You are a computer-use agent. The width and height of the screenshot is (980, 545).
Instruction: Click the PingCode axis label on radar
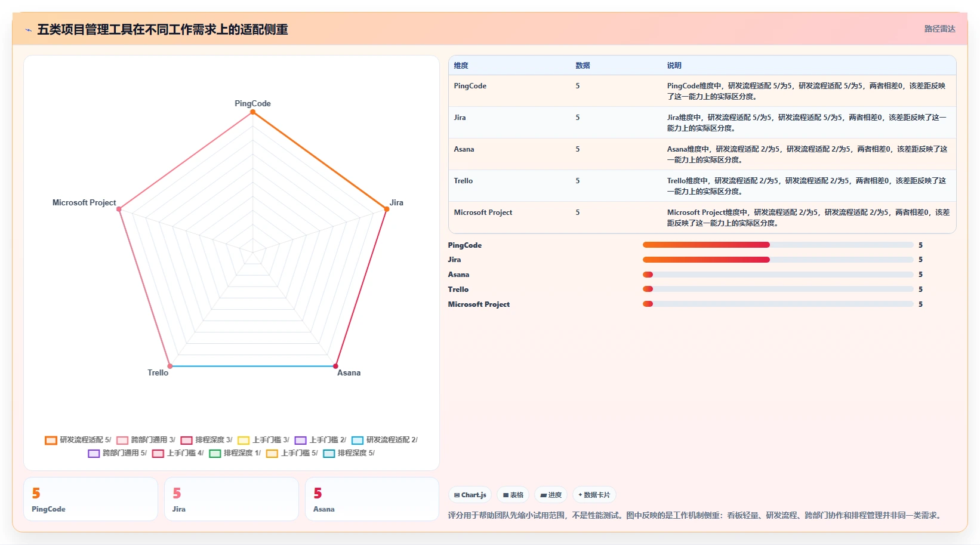click(252, 103)
